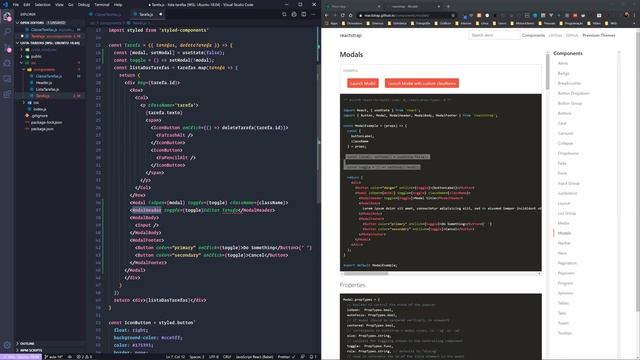The height and width of the screenshot is (360, 640).
Task: Open the Debug menu in VS Code
Action: 84,4
